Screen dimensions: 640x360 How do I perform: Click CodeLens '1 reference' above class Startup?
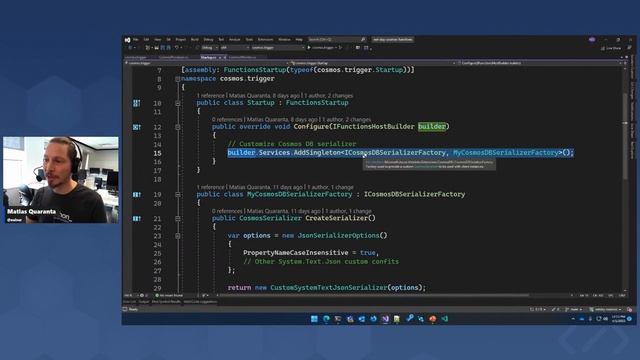click(x=211, y=96)
